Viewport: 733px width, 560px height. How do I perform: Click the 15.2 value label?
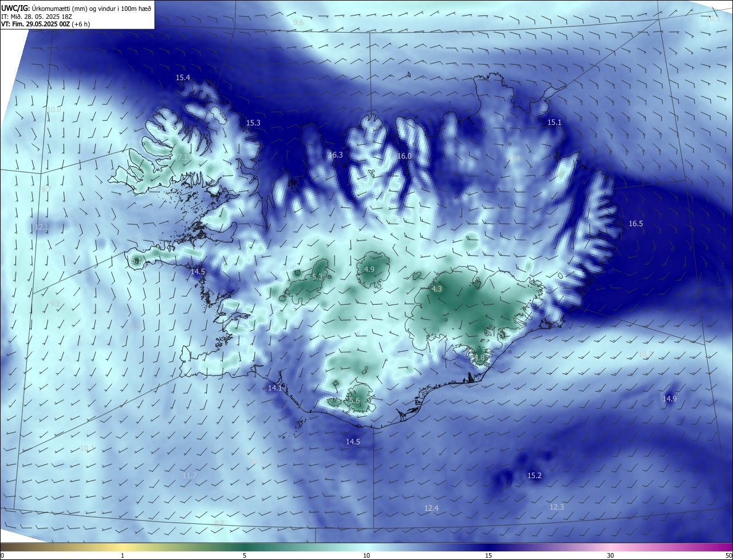534,475
